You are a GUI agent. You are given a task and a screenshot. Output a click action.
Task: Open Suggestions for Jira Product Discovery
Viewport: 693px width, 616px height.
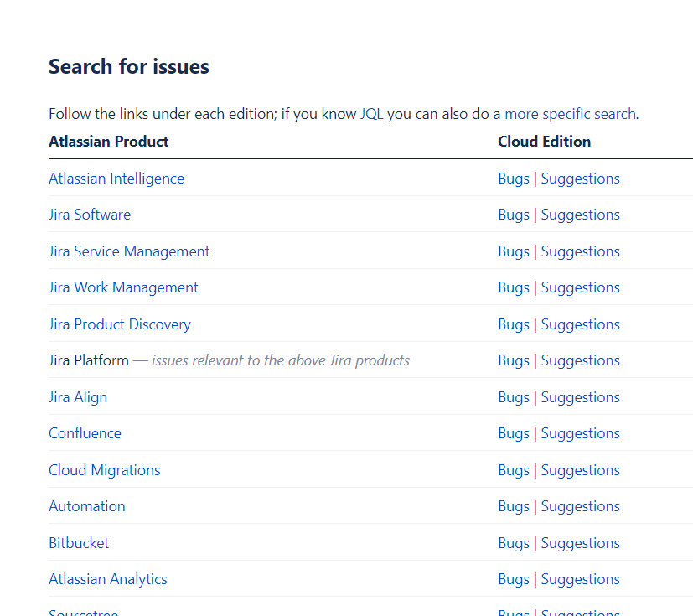(581, 324)
